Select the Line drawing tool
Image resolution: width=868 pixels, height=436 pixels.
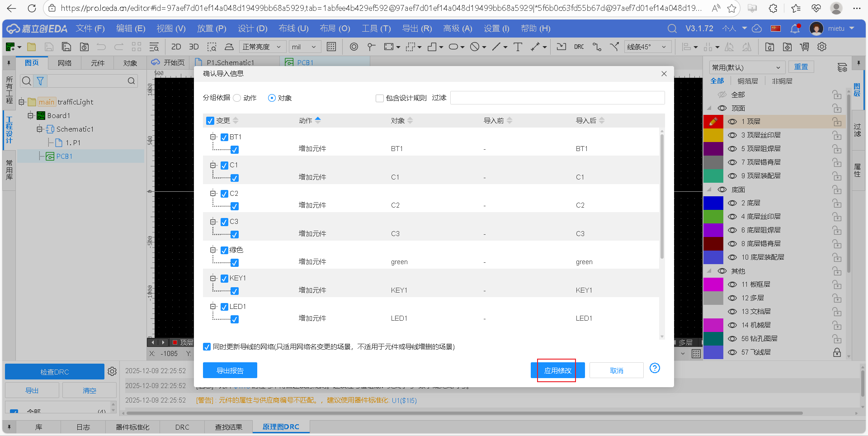pyautogui.click(x=496, y=47)
